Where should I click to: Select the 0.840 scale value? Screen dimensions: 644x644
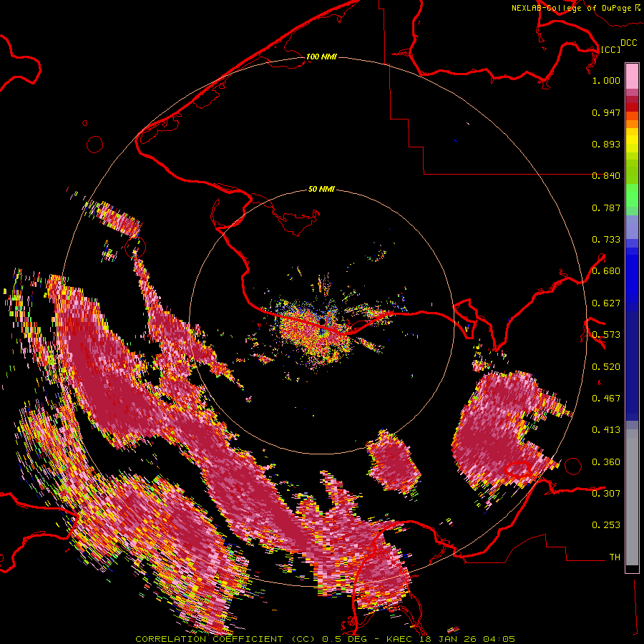606,176
